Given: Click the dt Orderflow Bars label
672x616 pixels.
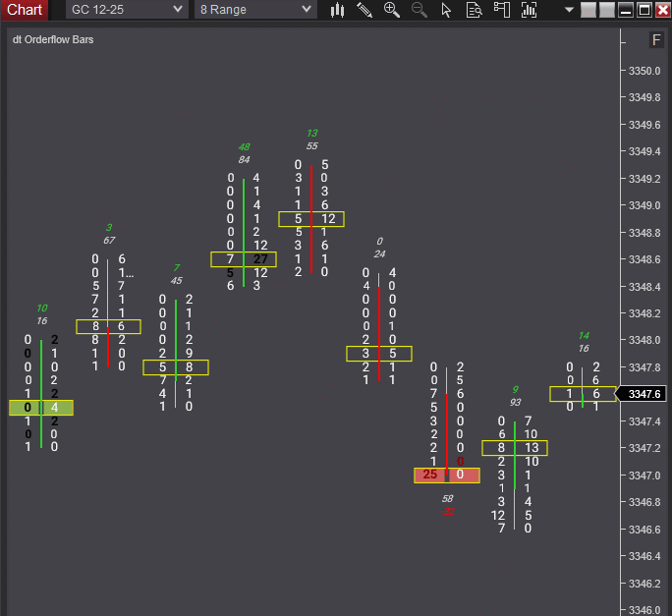Looking at the screenshot, I should [52, 40].
